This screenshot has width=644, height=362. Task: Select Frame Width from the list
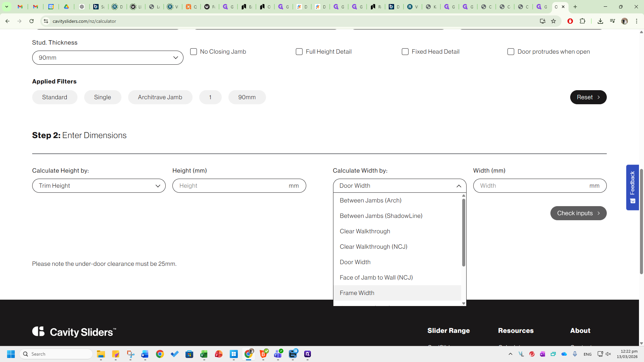[357, 293]
